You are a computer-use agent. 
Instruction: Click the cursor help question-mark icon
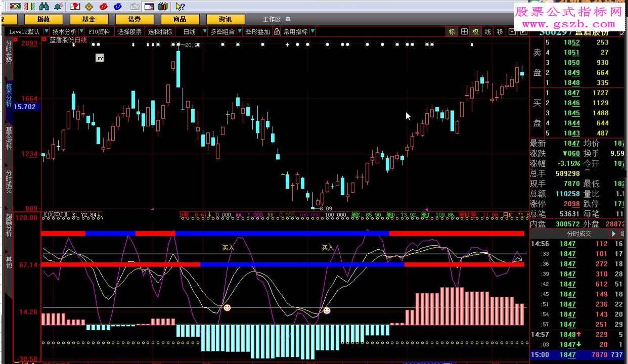click(180, 7)
